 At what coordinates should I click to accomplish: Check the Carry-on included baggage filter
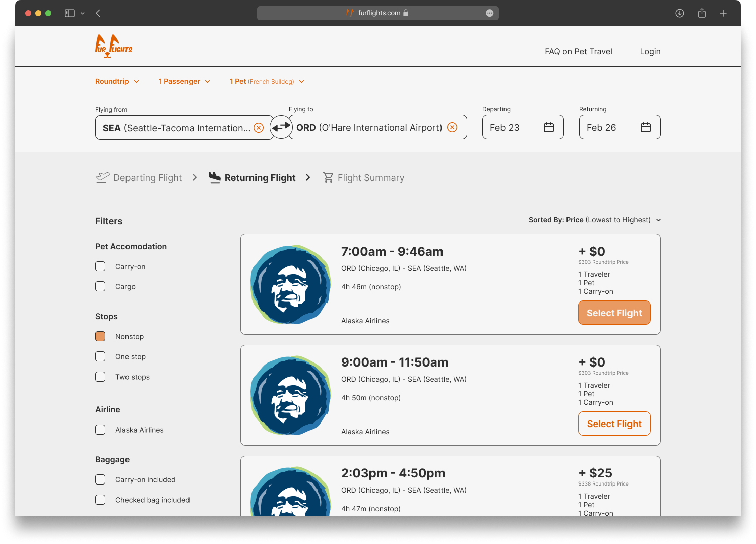click(x=100, y=479)
